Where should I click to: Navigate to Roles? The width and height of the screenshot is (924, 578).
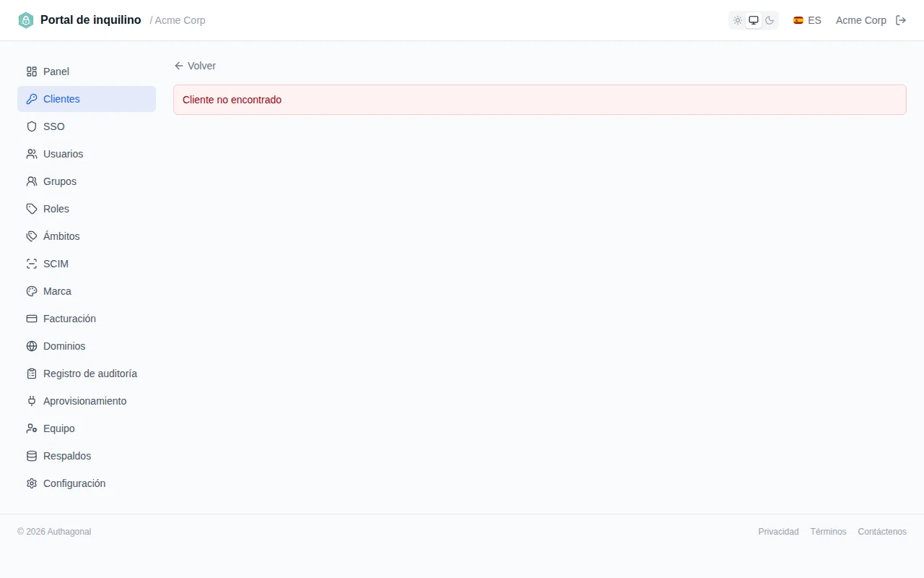click(87, 209)
